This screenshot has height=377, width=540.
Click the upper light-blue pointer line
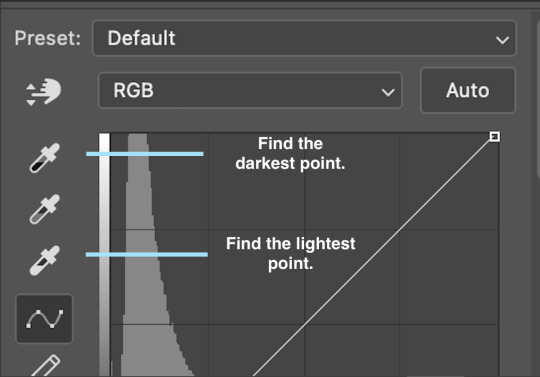(x=145, y=154)
